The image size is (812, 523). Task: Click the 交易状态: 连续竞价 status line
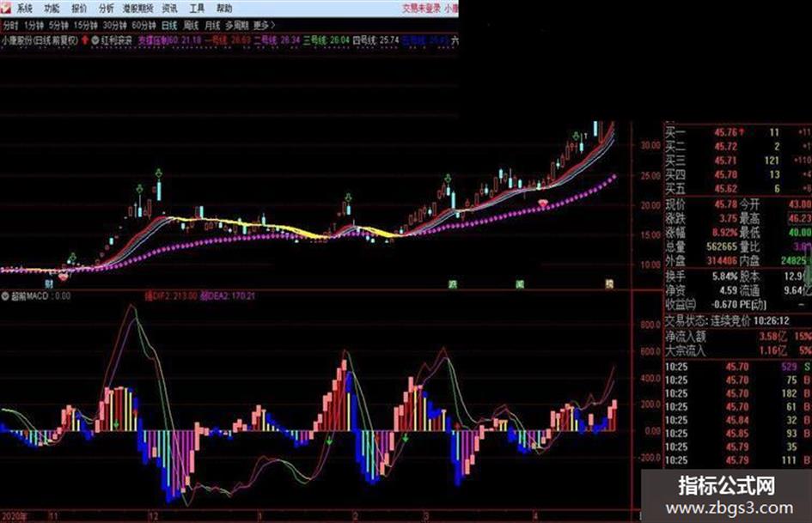click(x=727, y=321)
